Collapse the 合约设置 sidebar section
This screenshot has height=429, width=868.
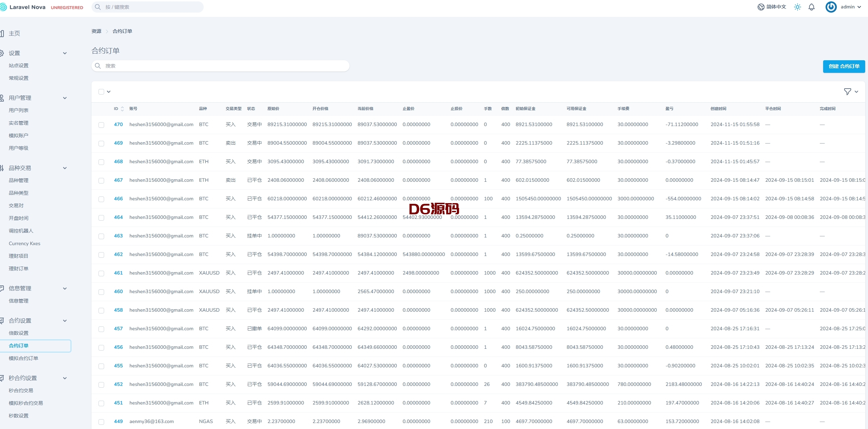click(x=65, y=321)
